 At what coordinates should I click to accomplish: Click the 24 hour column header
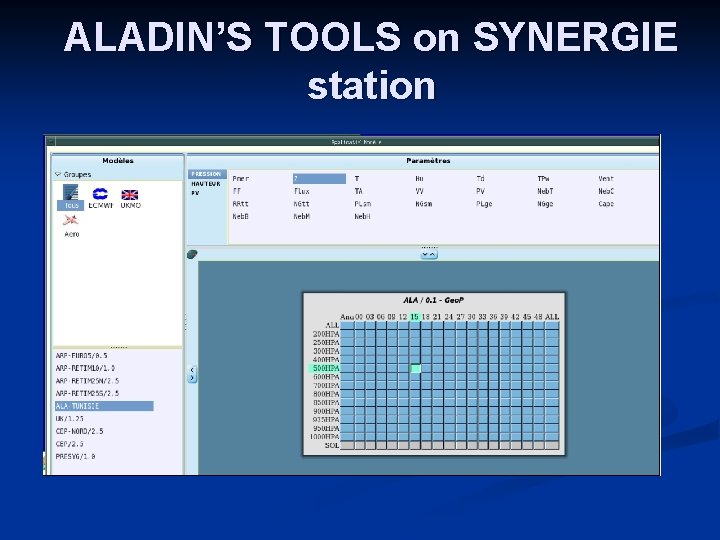449,317
